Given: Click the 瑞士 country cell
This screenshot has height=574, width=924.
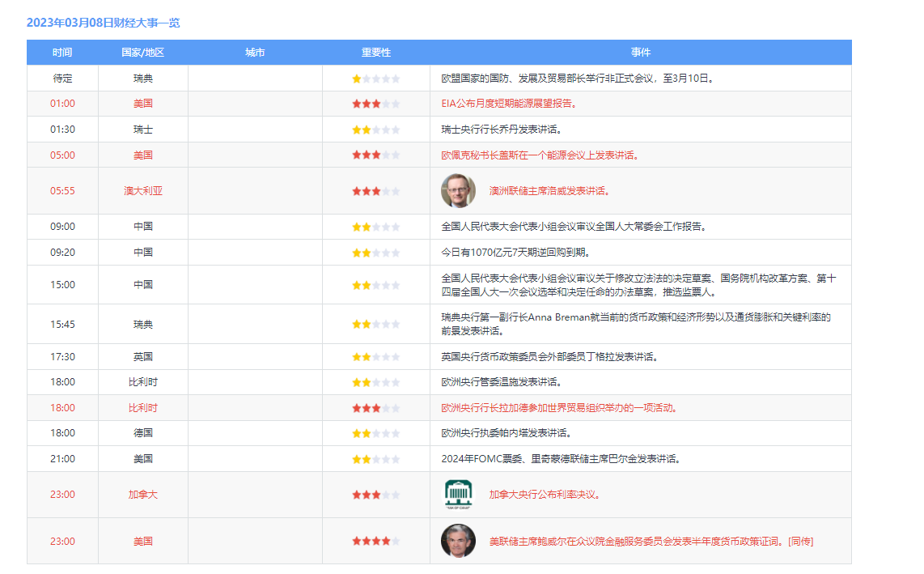Looking at the screenshot, I should [142, 130].
